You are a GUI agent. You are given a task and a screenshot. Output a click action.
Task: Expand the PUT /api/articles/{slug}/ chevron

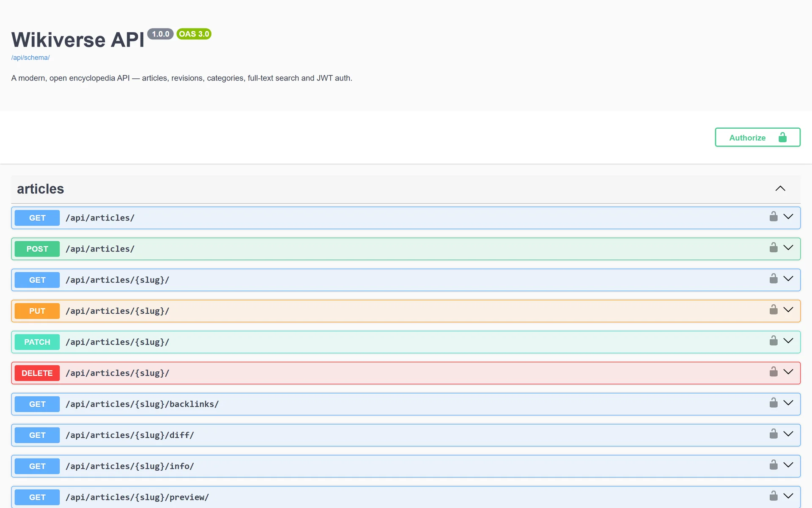[x=788, y=309]
